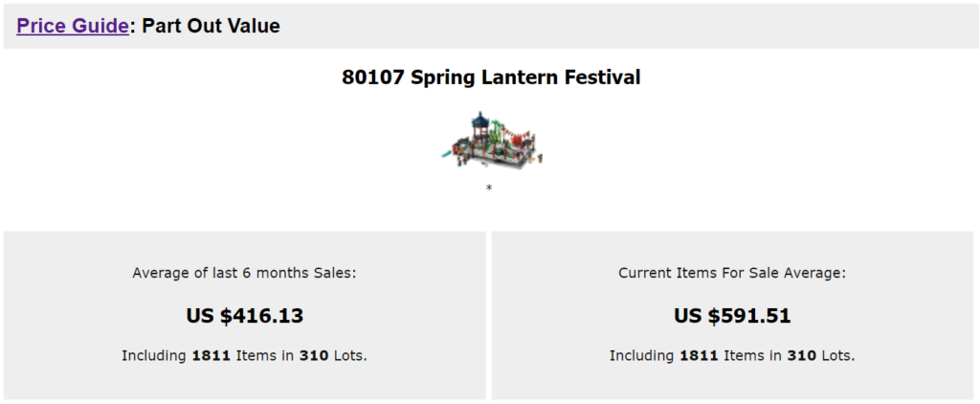Click bold 310 under the $591.51 value

[801, 356]
